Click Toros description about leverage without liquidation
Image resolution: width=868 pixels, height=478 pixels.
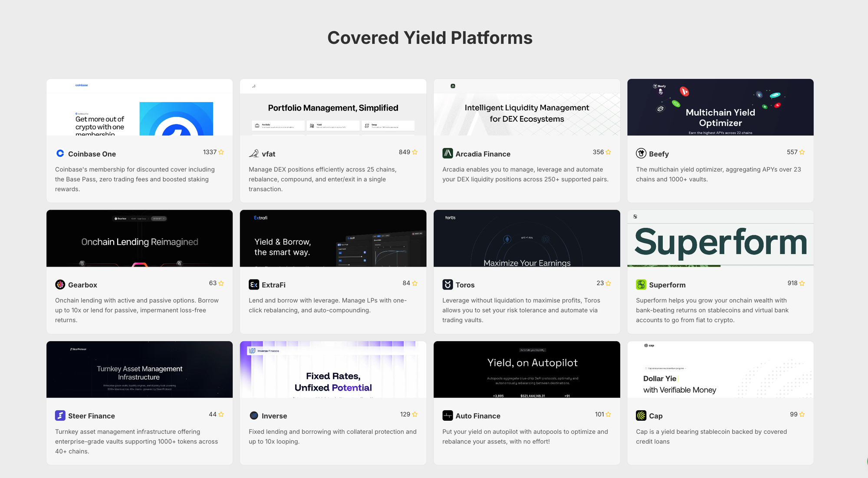521,310
